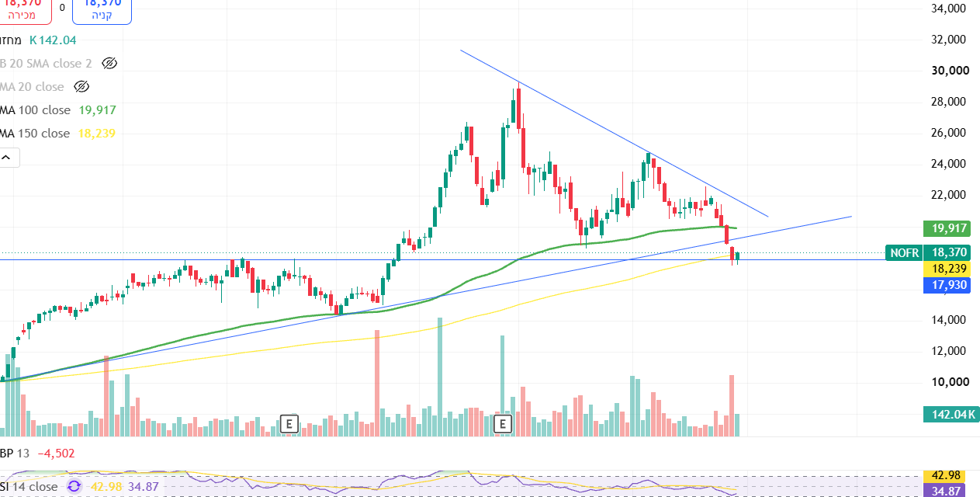Click the spread value 0 between sell and buy

pos(62,8)
